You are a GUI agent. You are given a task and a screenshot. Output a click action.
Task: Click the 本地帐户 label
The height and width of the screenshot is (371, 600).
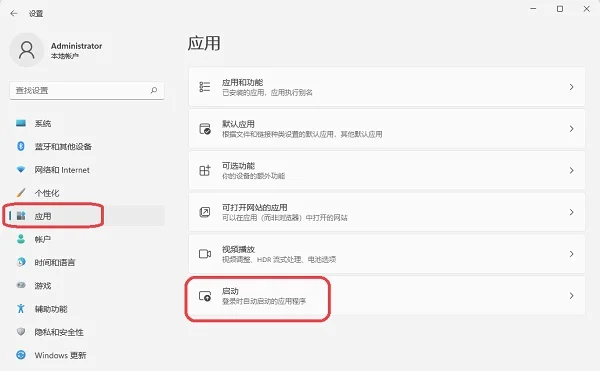click(65, 56)
